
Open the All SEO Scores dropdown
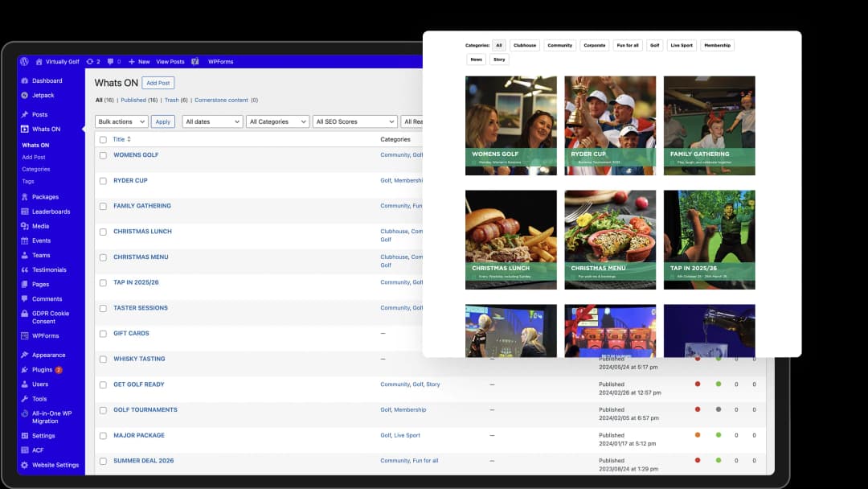(x=354, y=121)
